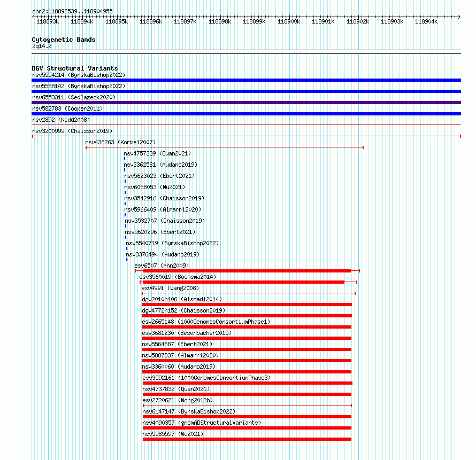
Task: Click nsv6147147 (ByrskaBishop2022) label
Action: (x=189, y=411)
